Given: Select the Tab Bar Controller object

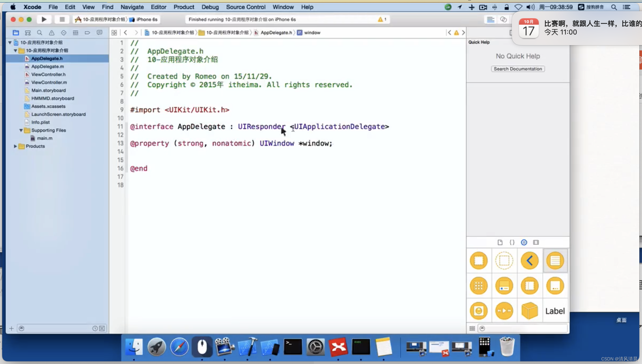Looking at the screenshot, I should (x=504, y=286).
